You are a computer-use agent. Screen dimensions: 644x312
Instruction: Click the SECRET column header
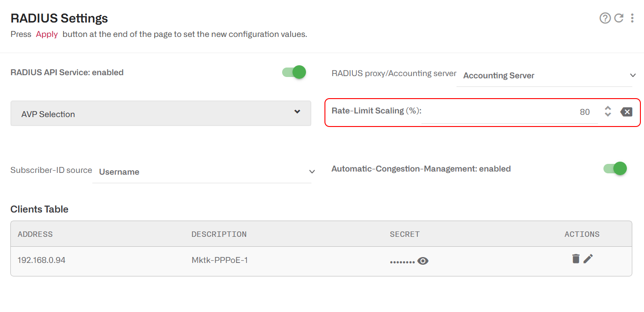[x=405, y=234]
